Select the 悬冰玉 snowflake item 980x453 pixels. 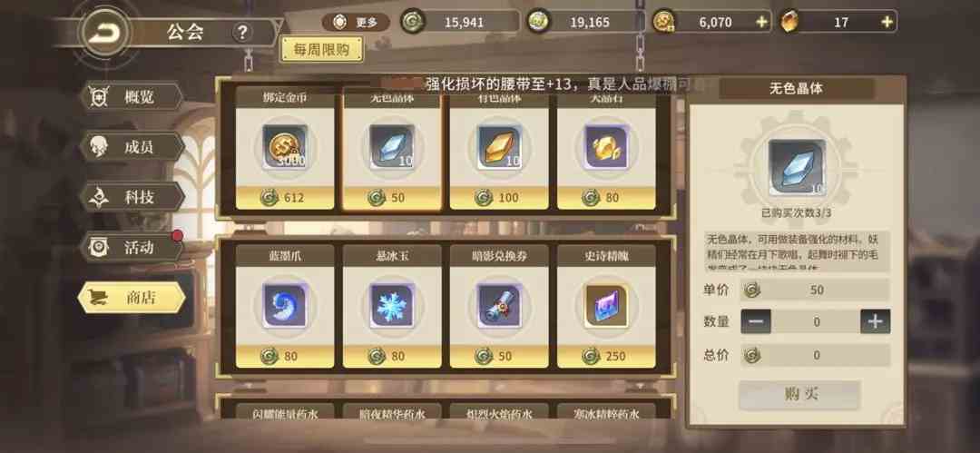pos(392,305)
